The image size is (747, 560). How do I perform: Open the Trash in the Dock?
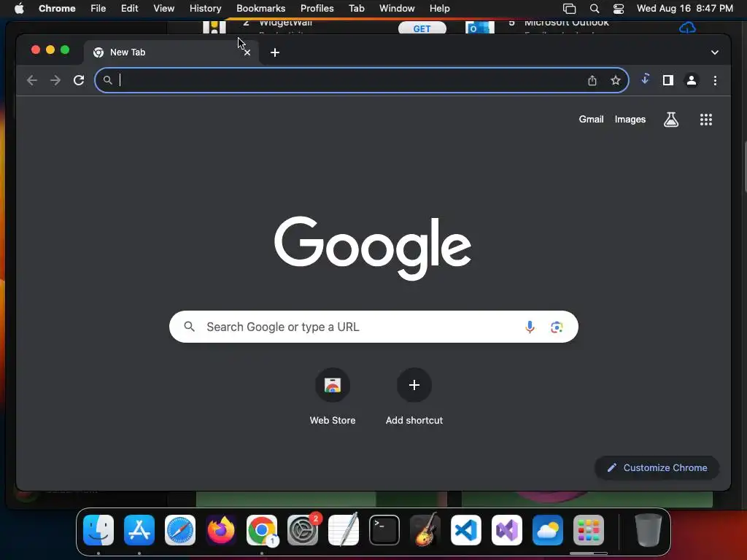tap(649, 530)
